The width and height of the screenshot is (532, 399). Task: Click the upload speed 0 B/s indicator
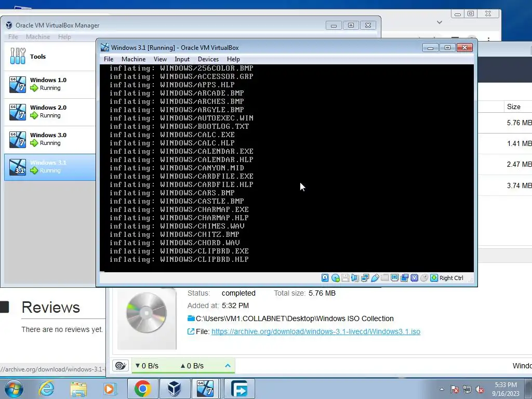[192, 366]
